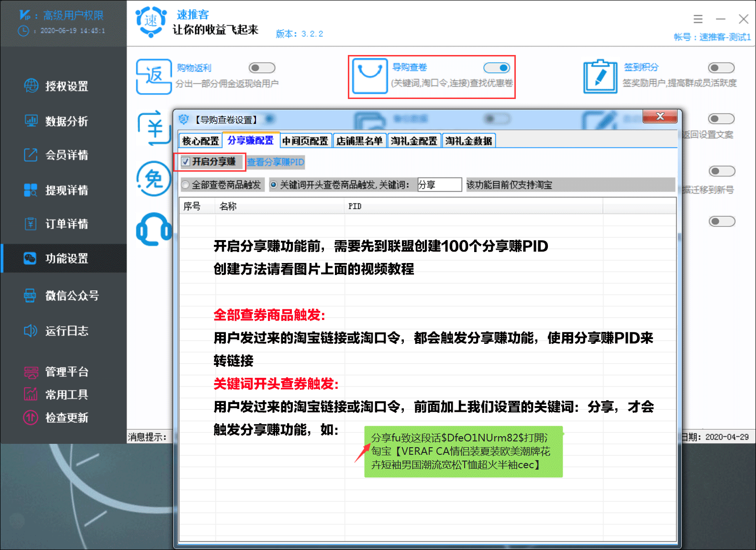Switch to the 淘礼金数据 tab

(x=468, y=141)
